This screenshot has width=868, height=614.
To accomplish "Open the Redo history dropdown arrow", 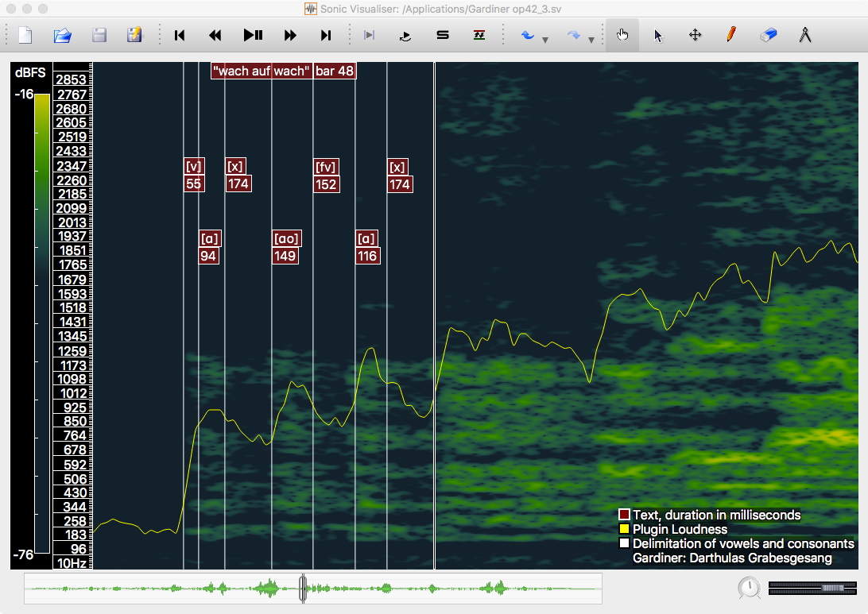I will point(591,40).
